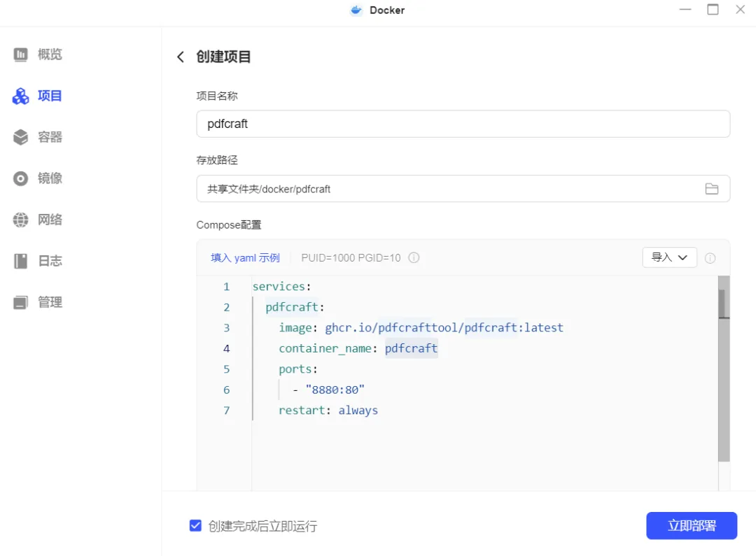This screenshot has height=556, width=756.
Task: Click the 项目名称 input containing pdfcraft
Action: coord(463,124)
